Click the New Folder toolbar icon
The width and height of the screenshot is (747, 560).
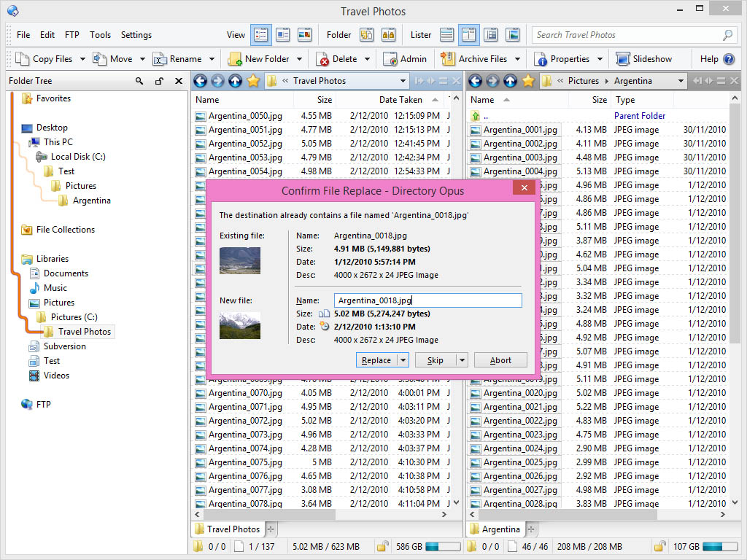pos(234,59)
